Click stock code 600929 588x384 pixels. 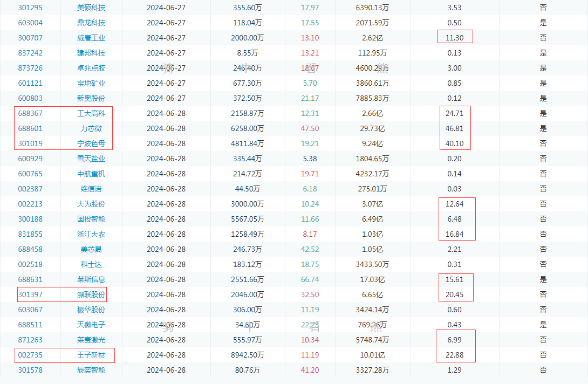30,159
